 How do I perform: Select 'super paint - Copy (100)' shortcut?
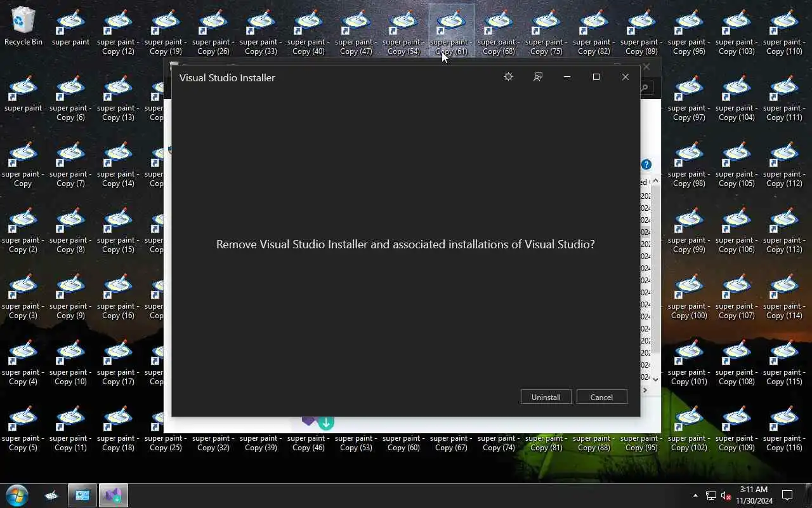(689, 296)
